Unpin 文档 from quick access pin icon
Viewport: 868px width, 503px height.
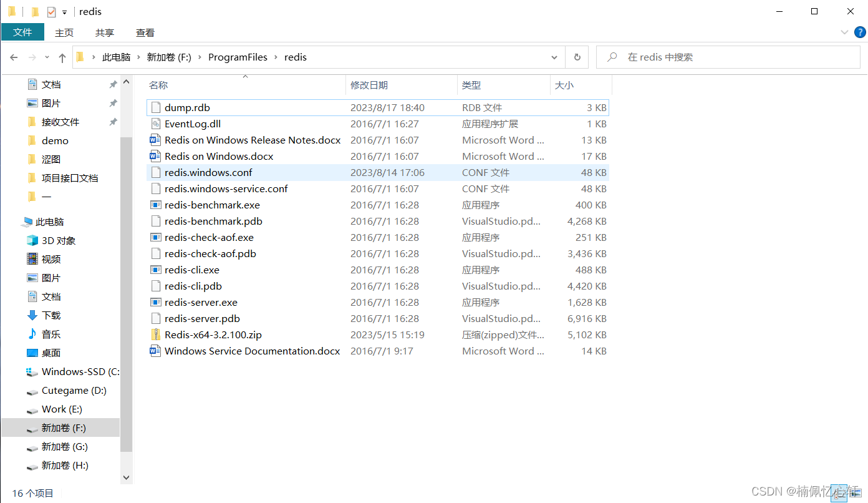click(x=113, y=84)
